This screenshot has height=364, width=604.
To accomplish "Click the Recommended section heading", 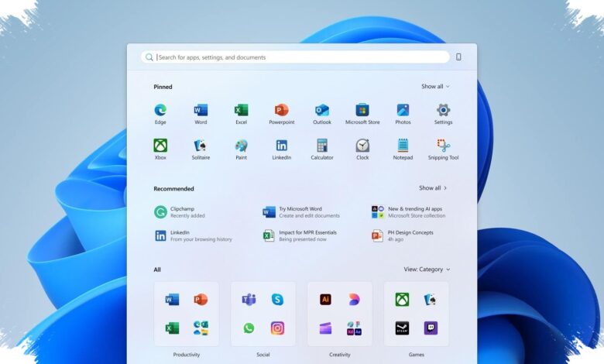I will click(173, 189).
